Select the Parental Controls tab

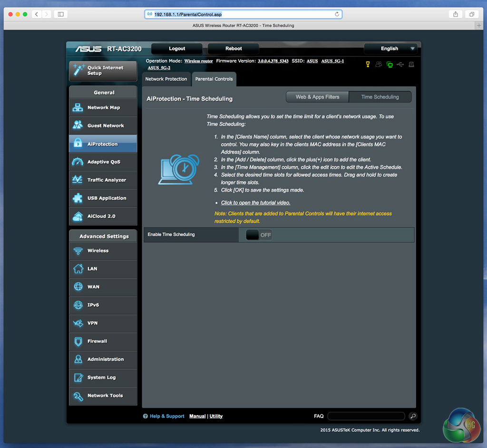[214, 79]
